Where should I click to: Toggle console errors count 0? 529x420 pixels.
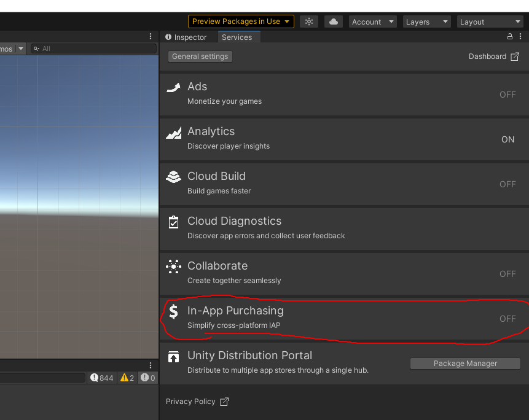(x=148, y=378)
